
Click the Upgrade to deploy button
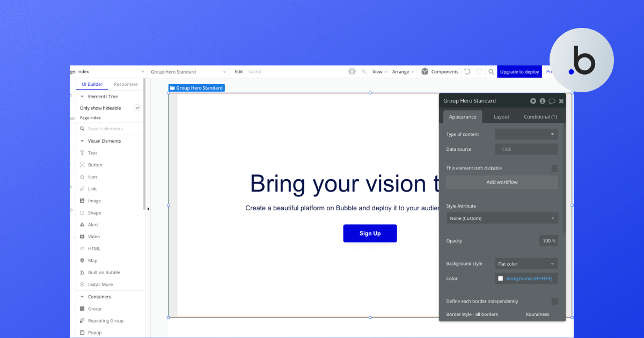point(519,71)
